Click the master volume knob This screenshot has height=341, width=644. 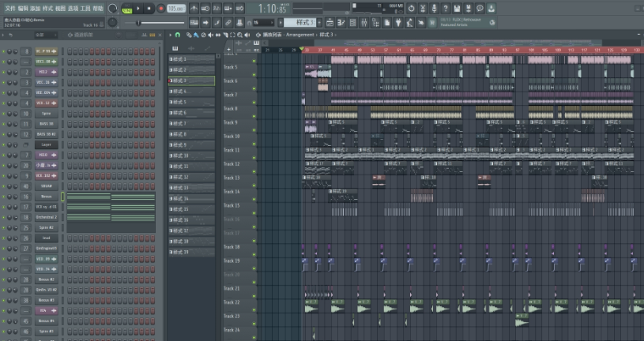112,8
